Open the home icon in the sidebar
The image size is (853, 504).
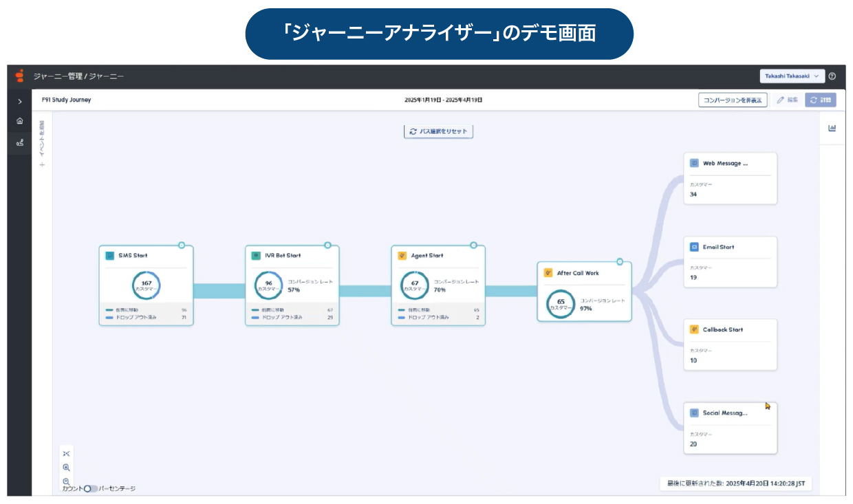(x=19, y=121)
